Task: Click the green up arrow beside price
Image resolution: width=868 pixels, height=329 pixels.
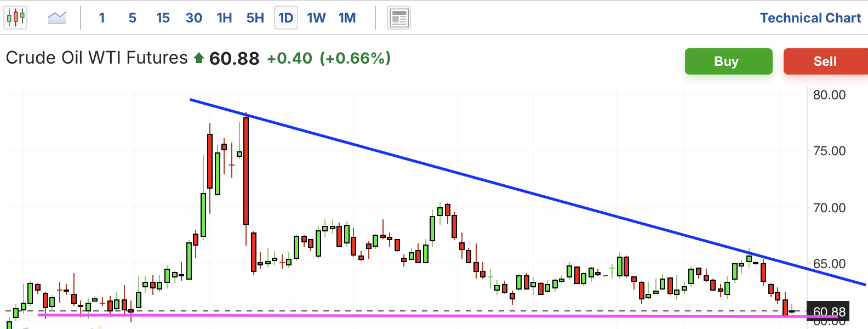Action: coord(199,58)
